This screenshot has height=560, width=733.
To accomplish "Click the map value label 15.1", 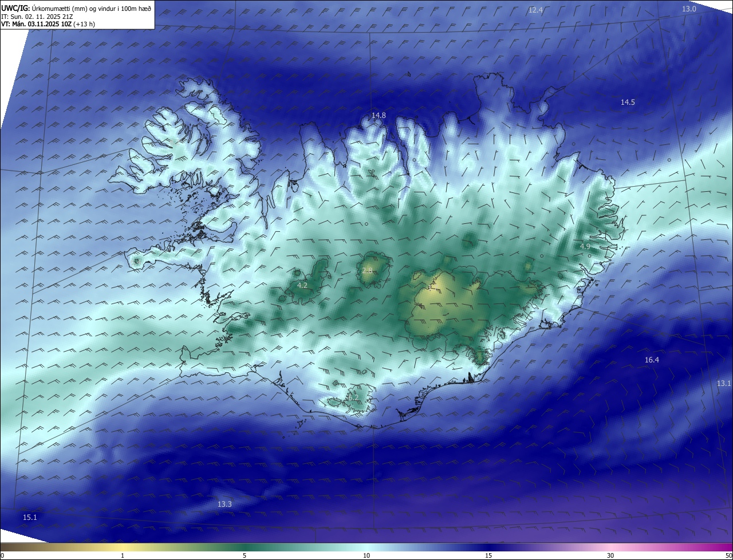I will point(30,517).
